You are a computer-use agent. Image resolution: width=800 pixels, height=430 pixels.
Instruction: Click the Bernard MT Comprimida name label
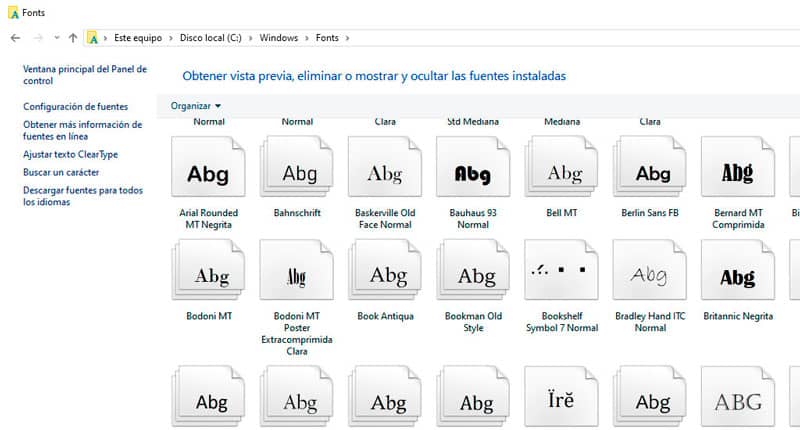[x=738, y=219]
